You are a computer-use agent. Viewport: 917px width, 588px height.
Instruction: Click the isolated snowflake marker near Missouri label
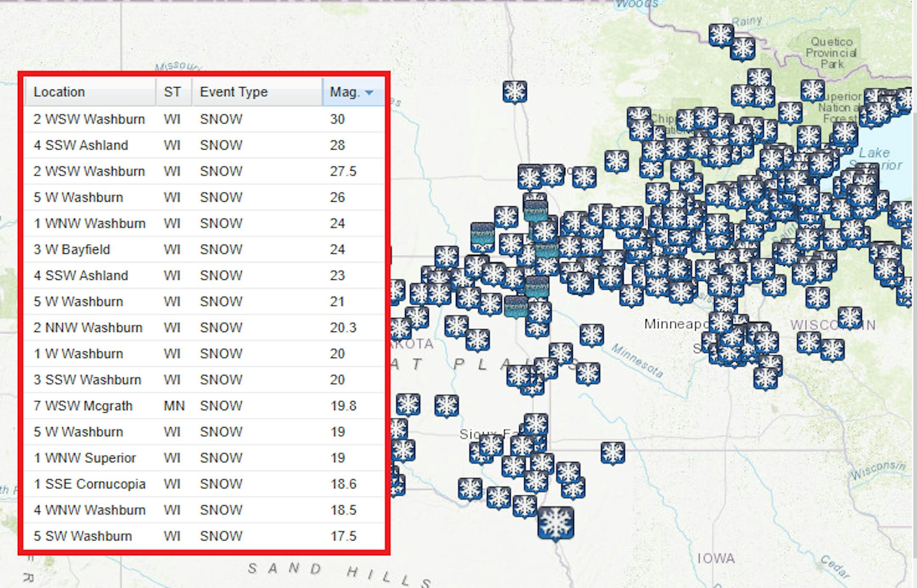(515, 91)
